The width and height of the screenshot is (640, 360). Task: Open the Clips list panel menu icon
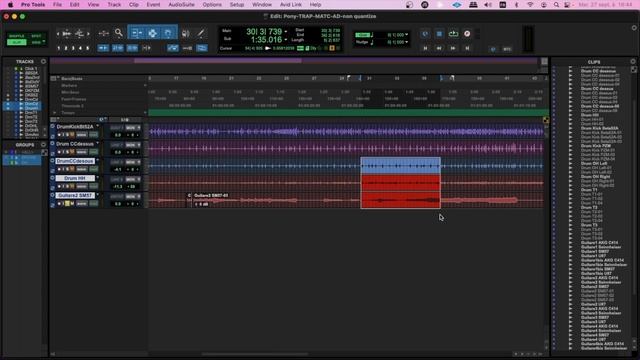coord(633,62)
